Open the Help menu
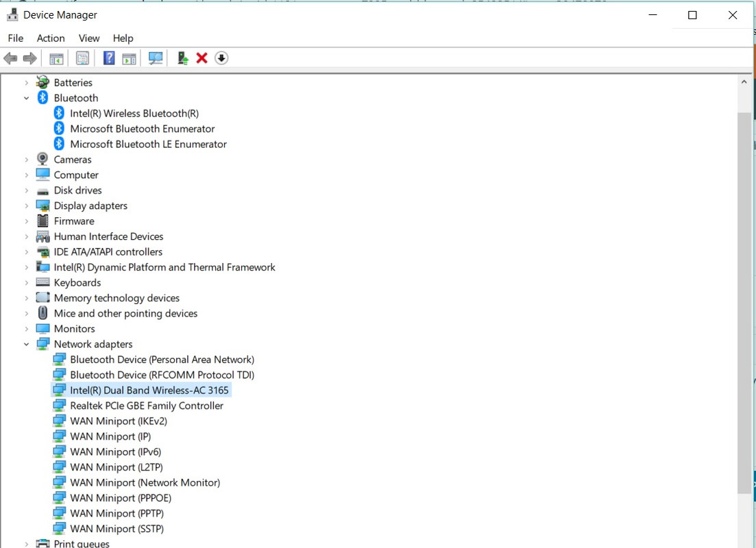 [123, 38]
